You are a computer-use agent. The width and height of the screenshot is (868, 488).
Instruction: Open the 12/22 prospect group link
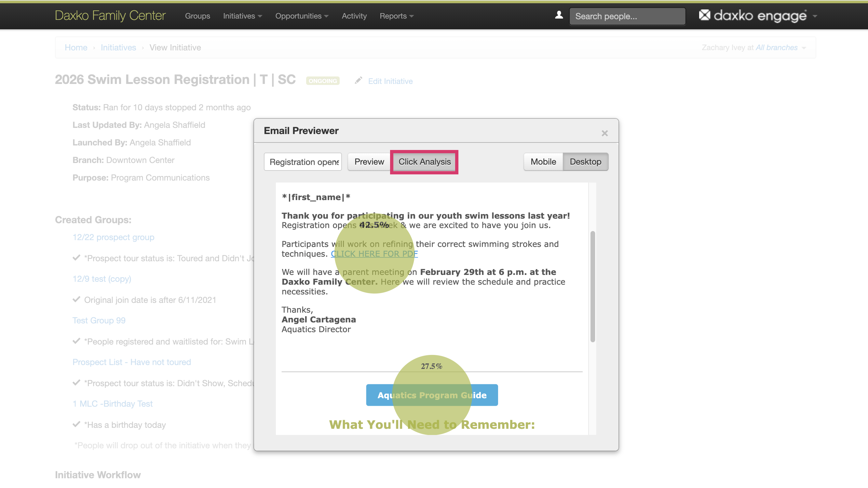tap(113, 237)
